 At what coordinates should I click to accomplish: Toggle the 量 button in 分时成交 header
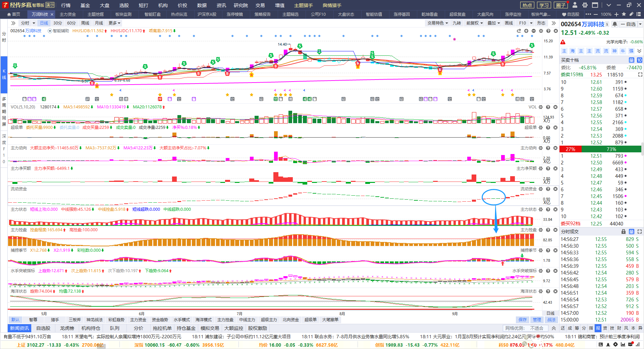631,232
